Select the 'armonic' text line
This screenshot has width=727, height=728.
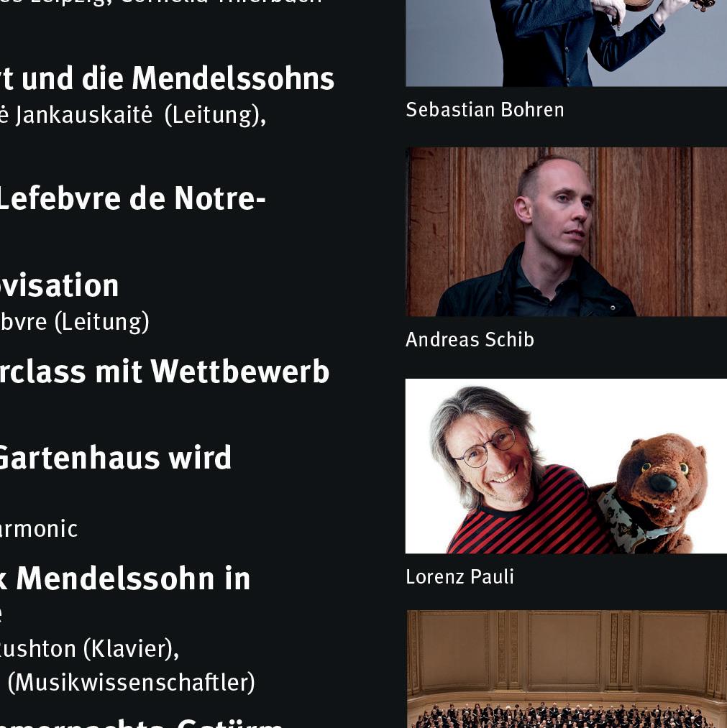point(39,529)
